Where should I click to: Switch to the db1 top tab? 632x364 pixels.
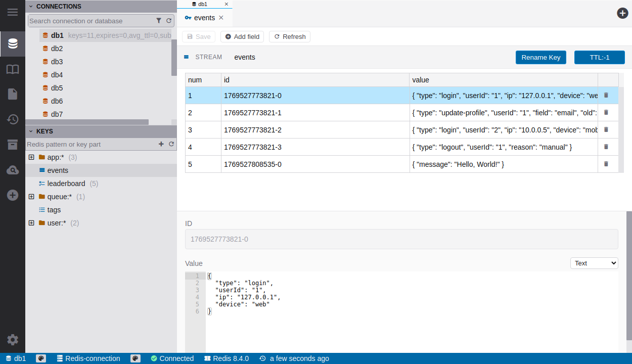tap(202, 4)
